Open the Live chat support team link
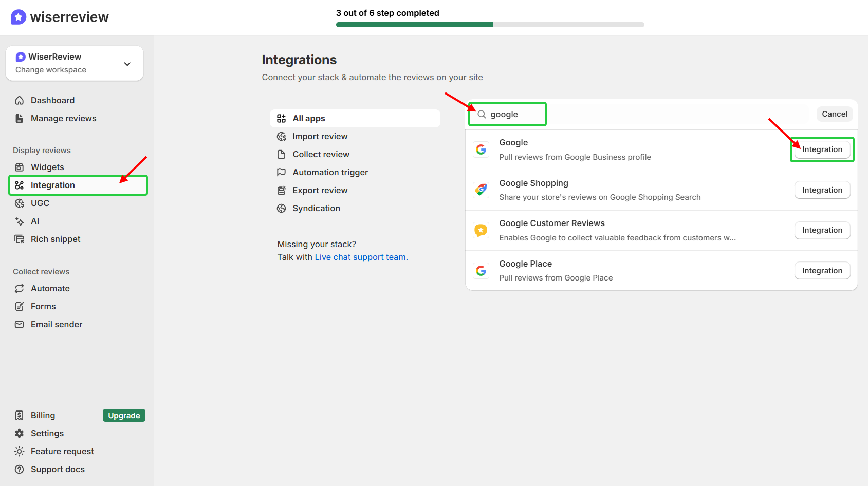 pyautogui.click(x=361, y=257)
